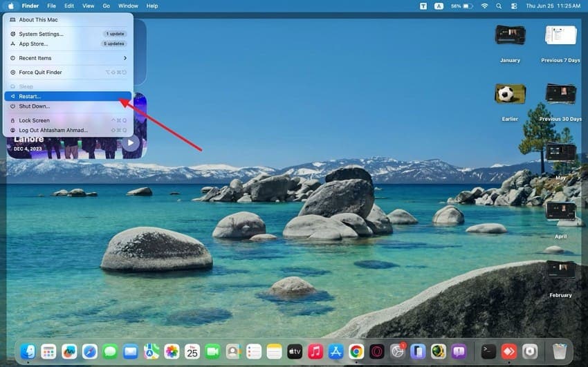
Task: Open the April desktop stack
Action: pos(560,211)
